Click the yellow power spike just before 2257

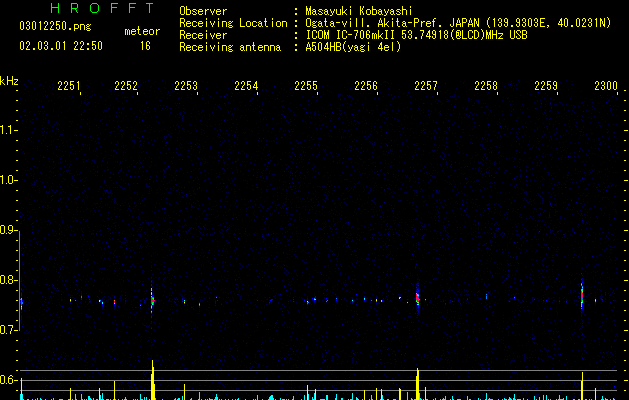tap(418, 384)
